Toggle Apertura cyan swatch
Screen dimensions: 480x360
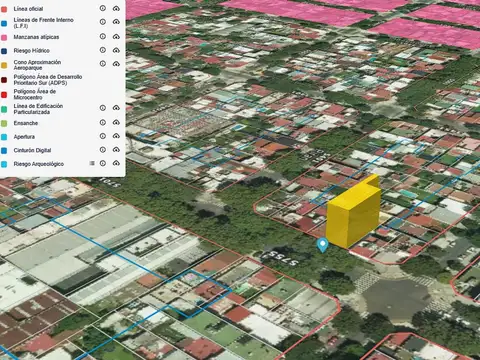tap(4, 137)
